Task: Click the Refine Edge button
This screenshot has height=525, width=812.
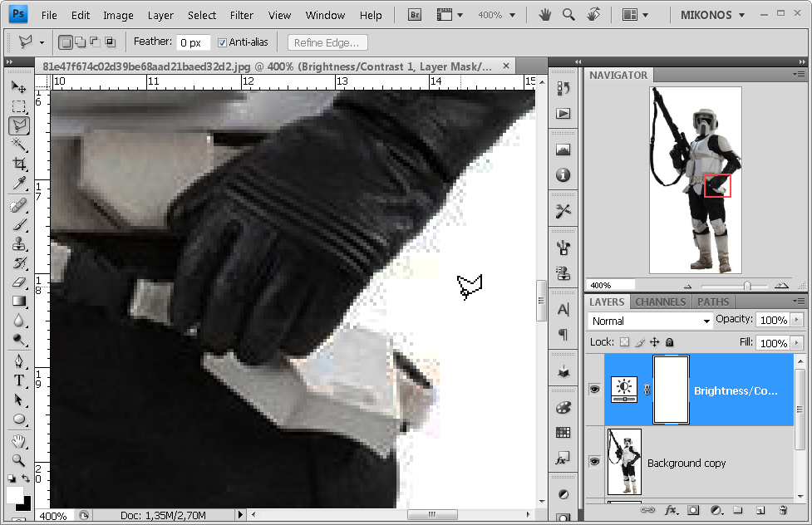Action: [327, 42]
